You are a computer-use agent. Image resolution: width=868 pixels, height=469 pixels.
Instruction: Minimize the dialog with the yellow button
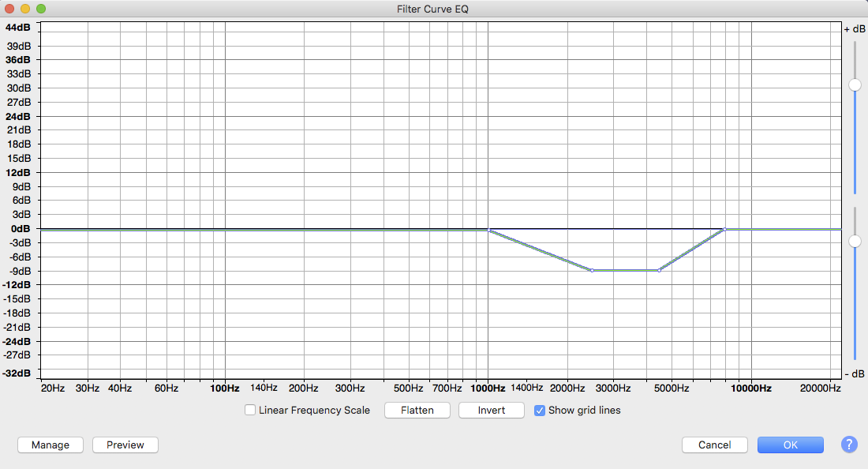(25, 9)
